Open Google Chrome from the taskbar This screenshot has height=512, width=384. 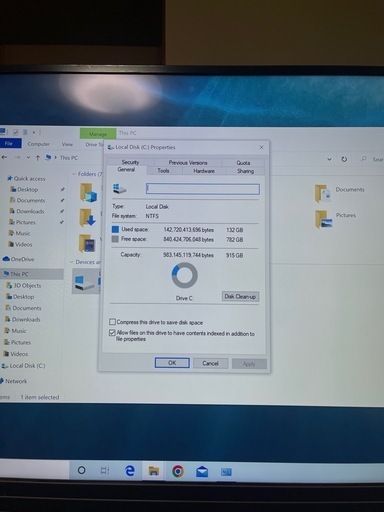[x=178, y=471]
